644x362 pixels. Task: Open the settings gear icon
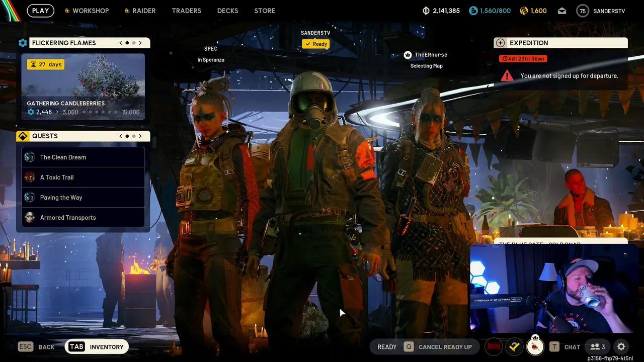[621, 347]
